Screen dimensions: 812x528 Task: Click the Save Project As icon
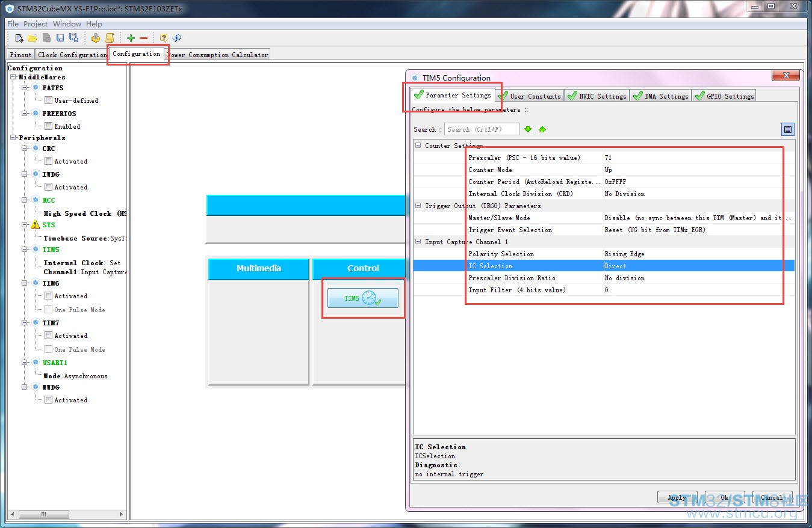tap(73, 38)
